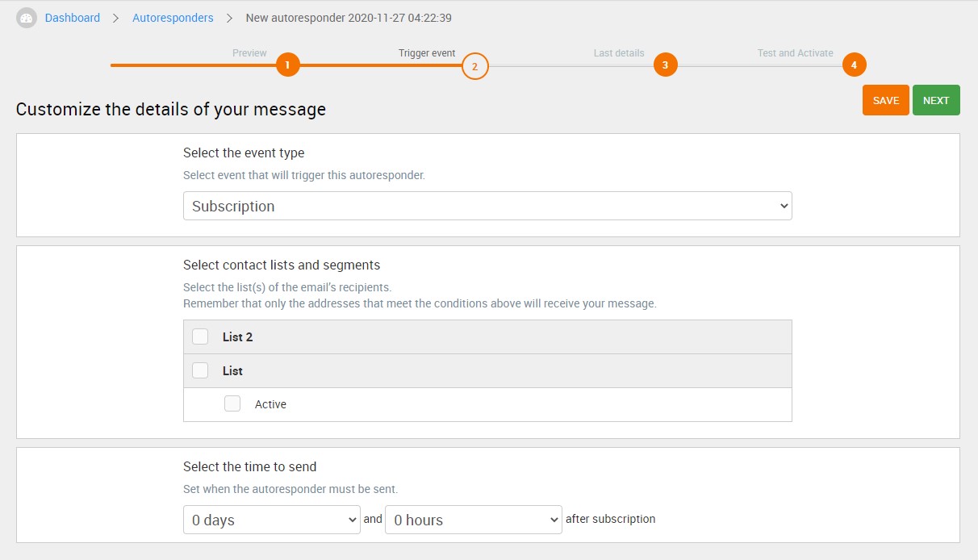
Task: Click the List 2 row label
Action: pyautogui.click(x=238, y=336)
